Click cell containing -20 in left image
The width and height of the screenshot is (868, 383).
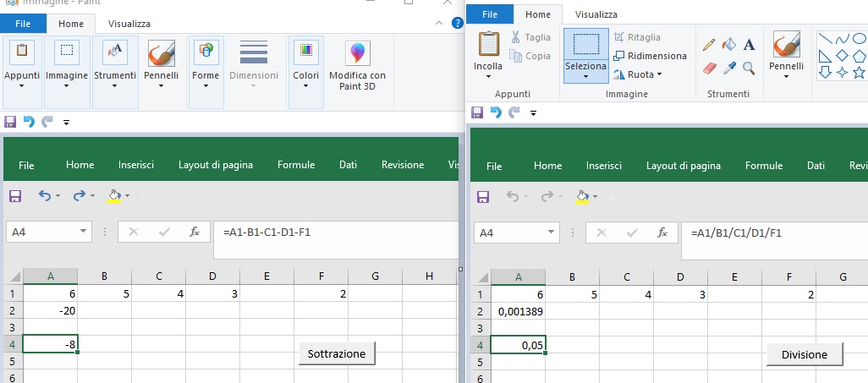pyautogui.click(x=51, y=311)
